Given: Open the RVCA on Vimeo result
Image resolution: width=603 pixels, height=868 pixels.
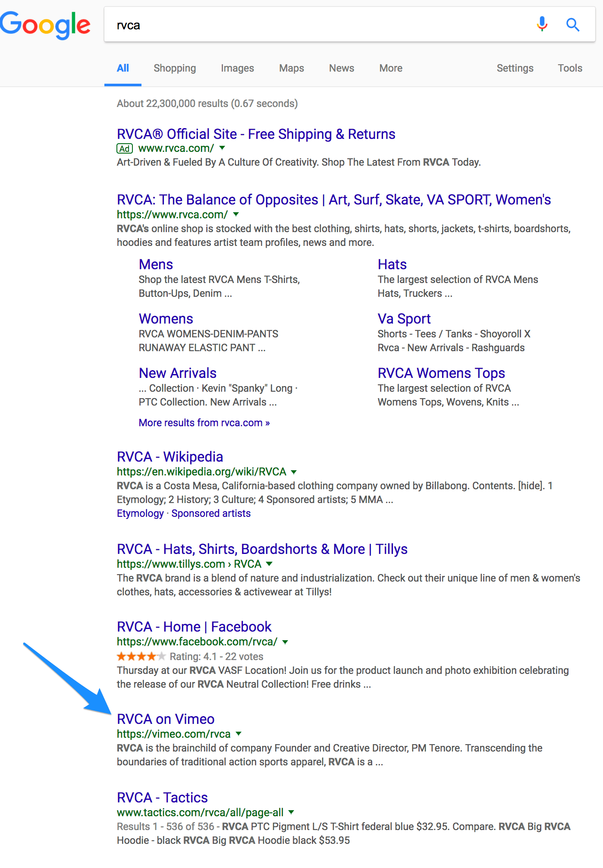Looking at the screenshot, I should pos(166,719).
